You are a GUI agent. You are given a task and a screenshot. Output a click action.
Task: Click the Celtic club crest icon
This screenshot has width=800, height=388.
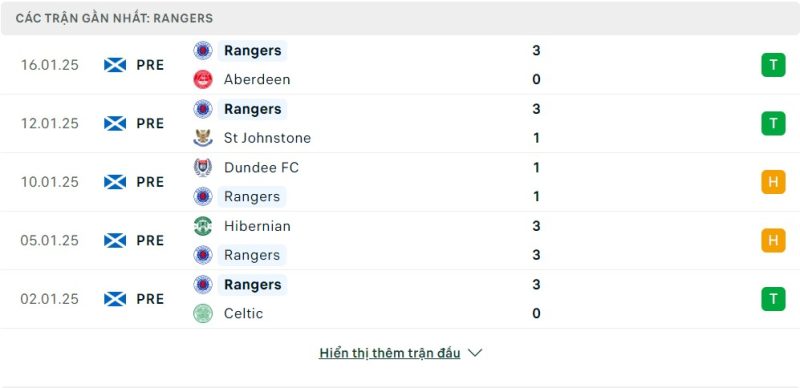click(203, 313)
